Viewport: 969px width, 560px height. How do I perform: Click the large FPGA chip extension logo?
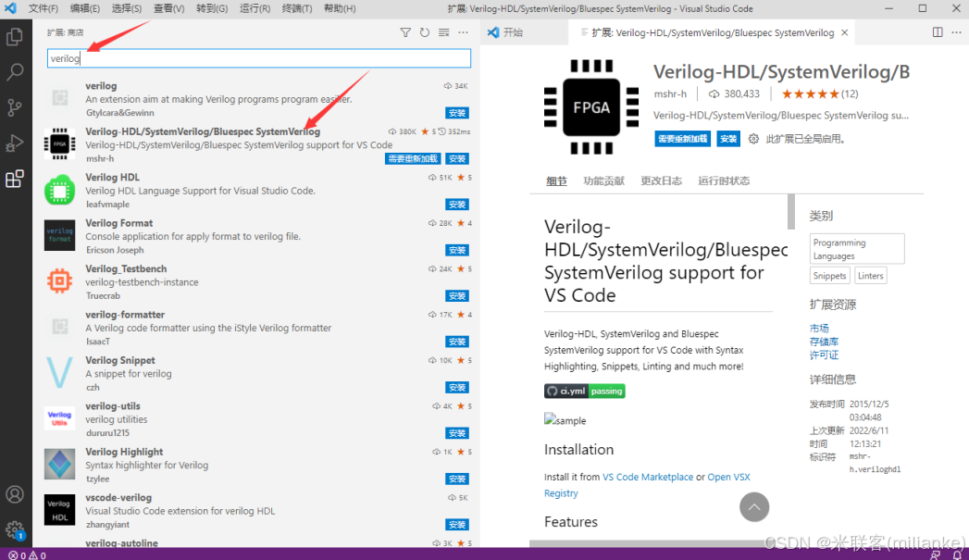click(591, 107)
